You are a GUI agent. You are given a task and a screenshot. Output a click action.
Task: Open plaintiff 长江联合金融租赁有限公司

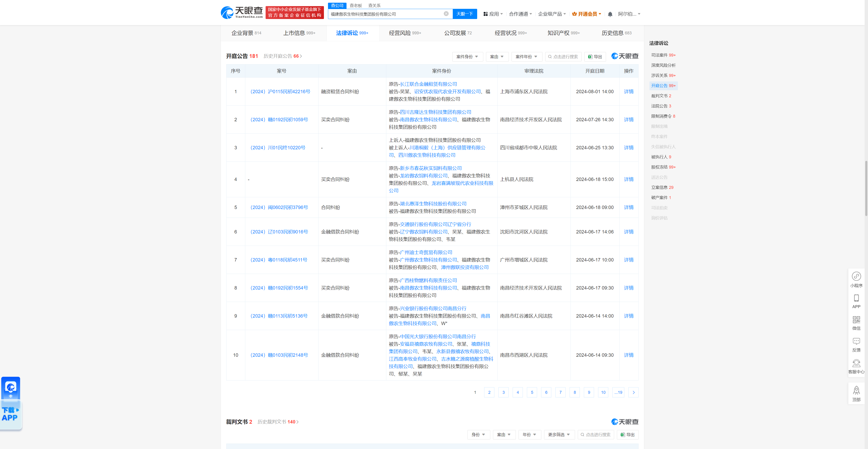[428, 84]
